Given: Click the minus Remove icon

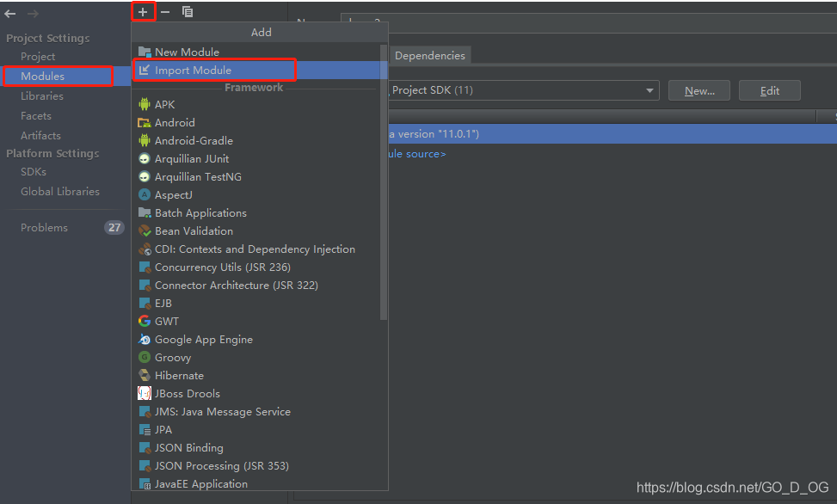Looking at the screenshot, I should [165, 12].
